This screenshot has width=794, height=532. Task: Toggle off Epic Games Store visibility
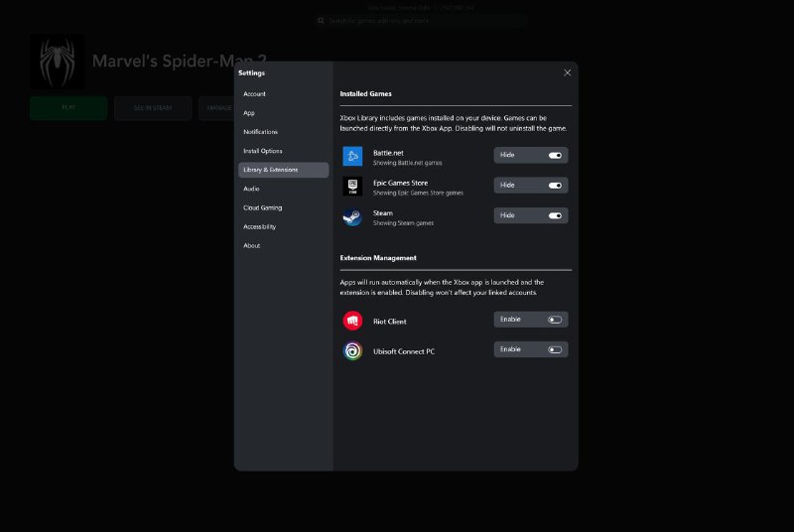[x=555, y=186]
